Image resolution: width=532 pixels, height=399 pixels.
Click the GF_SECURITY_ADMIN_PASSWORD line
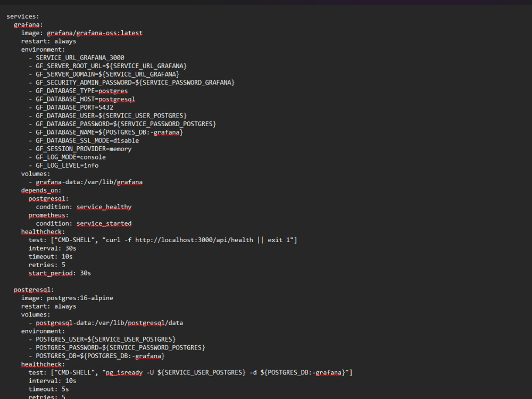(x=135, y=82)
